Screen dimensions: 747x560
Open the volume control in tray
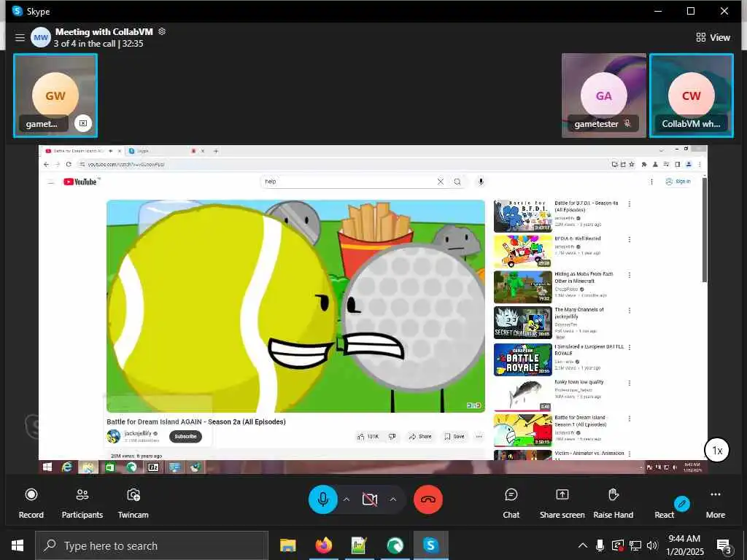click(652, 545)
